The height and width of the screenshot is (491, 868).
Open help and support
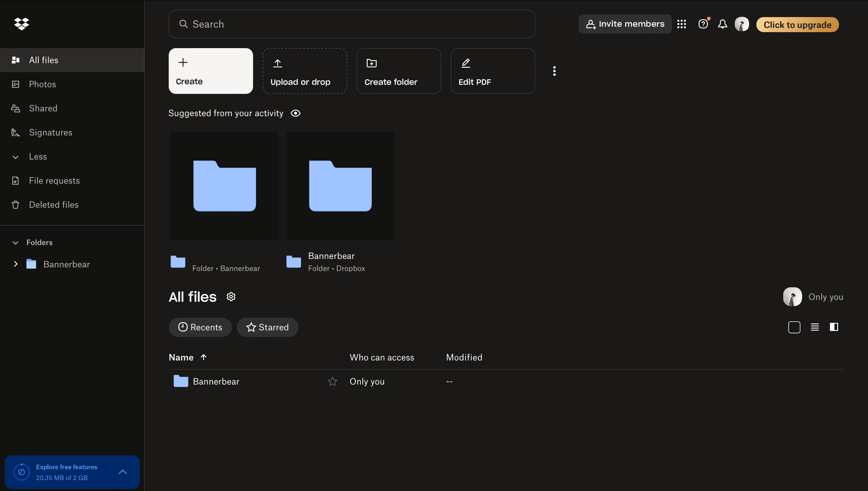pos(703,24)
